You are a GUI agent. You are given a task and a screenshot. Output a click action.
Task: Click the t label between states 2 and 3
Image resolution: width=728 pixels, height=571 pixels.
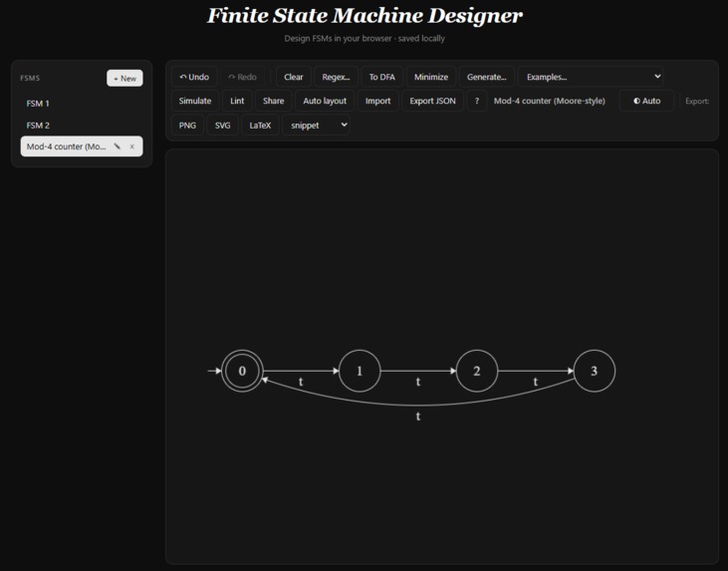(536, 382)
